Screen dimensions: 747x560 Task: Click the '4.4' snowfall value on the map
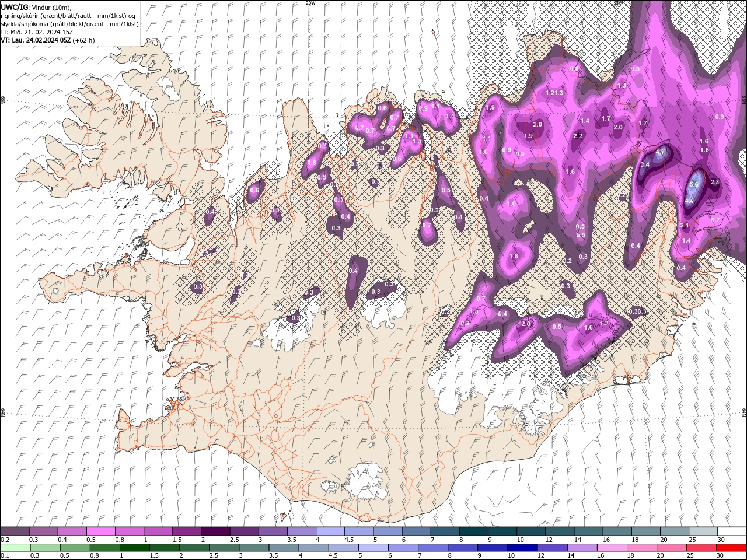coord(689,201)
